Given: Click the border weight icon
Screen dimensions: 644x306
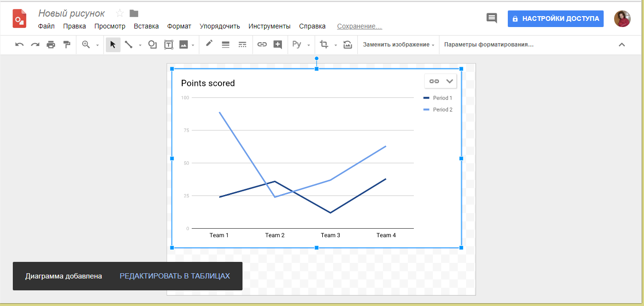Looking at the screenshot, I should tap(225, 45).
